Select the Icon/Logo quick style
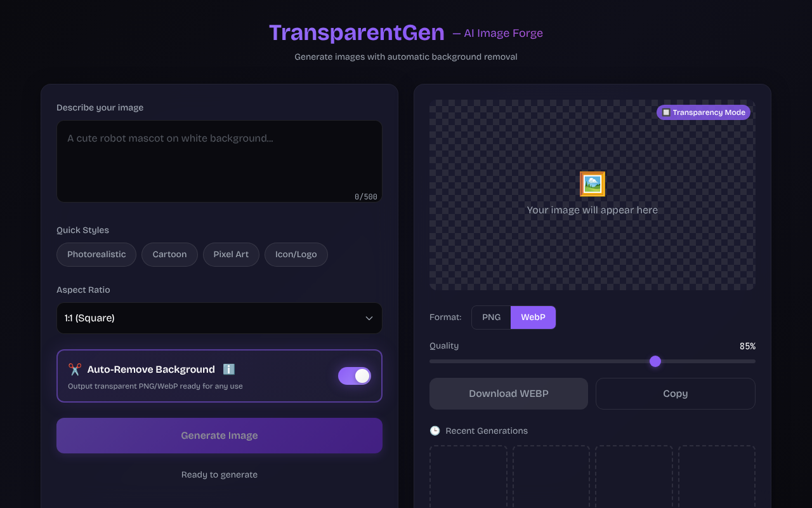The width and height of the screenshot is (812, 508). (x=296, y=254)
